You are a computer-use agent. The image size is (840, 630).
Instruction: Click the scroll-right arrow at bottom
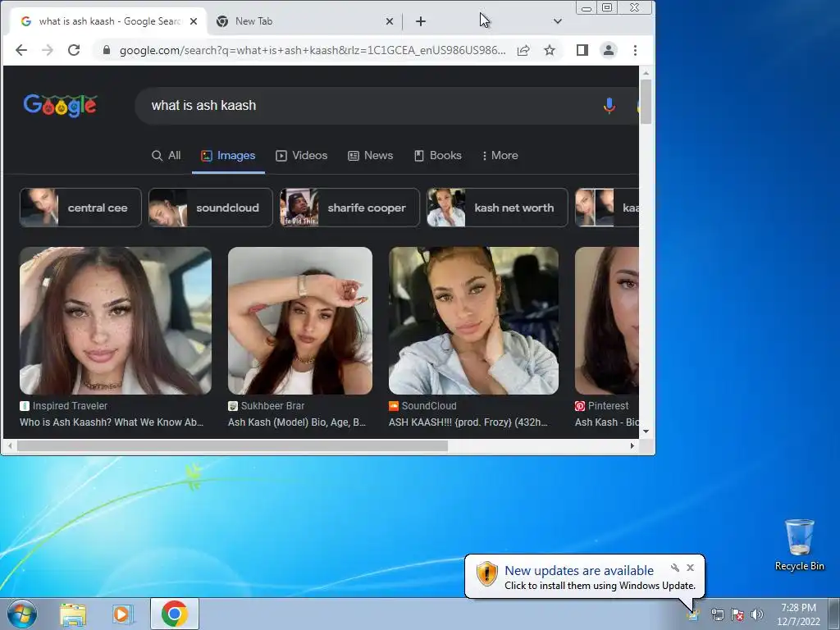[x=632, y=445]
